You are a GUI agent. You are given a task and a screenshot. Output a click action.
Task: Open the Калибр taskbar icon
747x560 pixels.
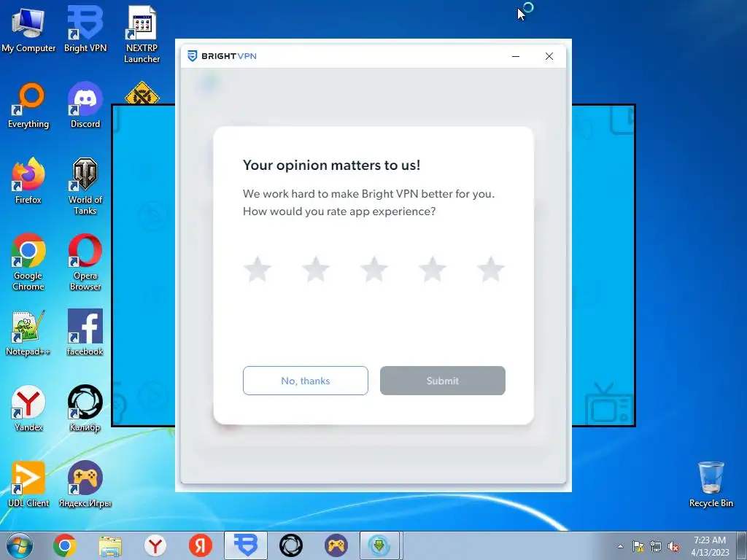click(x=291, y=545)
